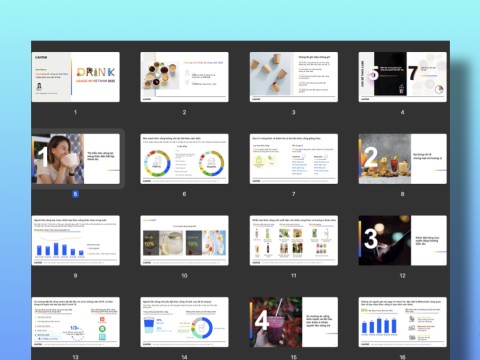This screenshot has height=360, width=480.
Task: Click slide number label 7
Action: (x=294, y=194)
